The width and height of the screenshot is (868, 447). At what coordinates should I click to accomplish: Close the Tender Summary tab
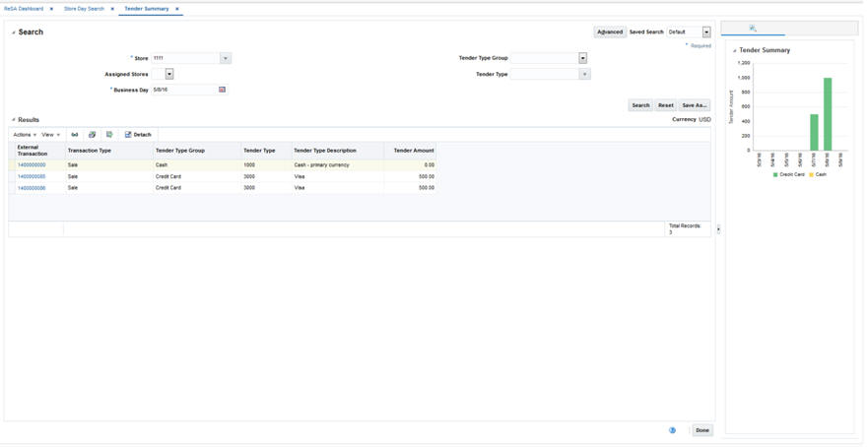177,9
